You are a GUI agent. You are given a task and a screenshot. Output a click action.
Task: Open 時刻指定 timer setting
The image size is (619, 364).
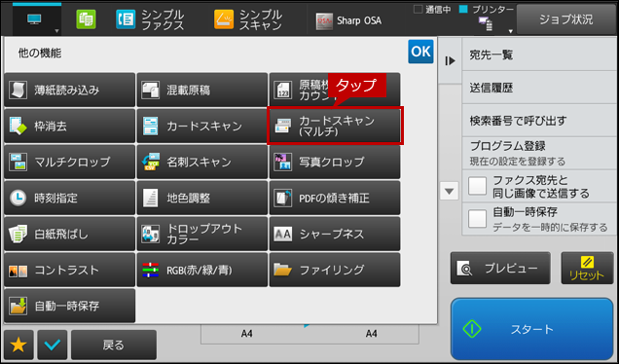click(x=69, y=199)
